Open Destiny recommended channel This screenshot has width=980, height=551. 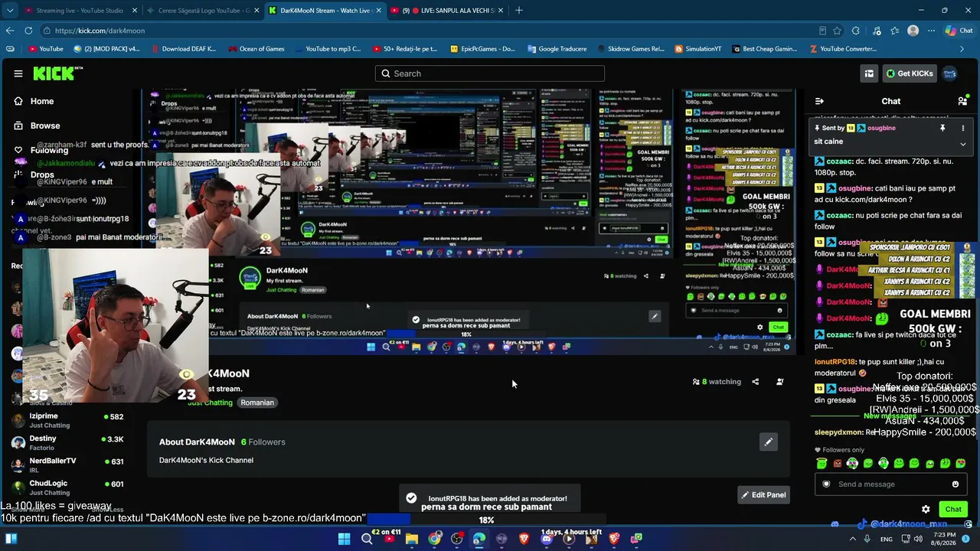[67, 442]
